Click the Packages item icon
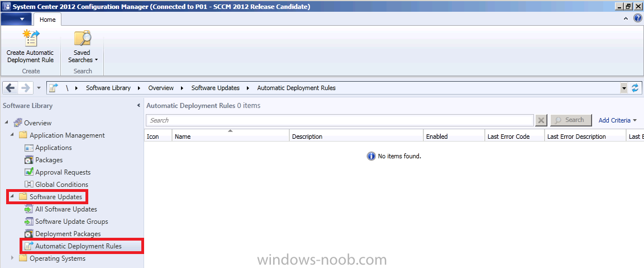Viewport: 644px width, 268px height. coord(28,159)
